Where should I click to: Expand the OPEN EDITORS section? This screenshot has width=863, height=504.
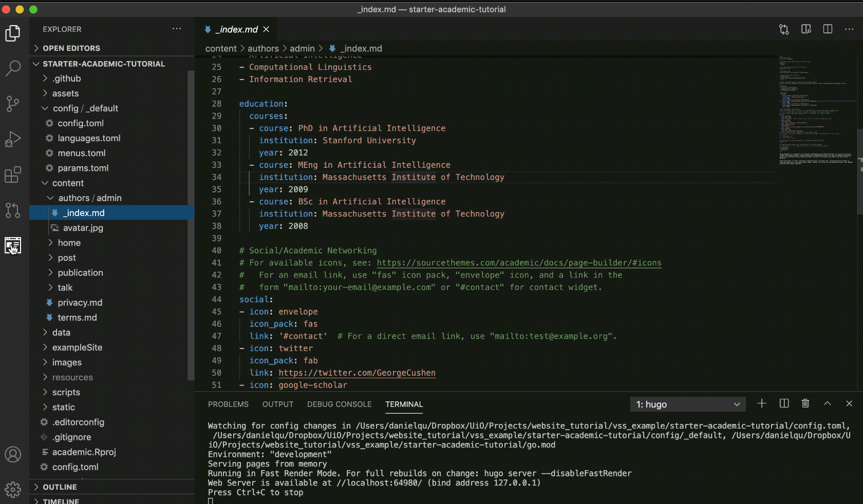click(x=71, y=48)
